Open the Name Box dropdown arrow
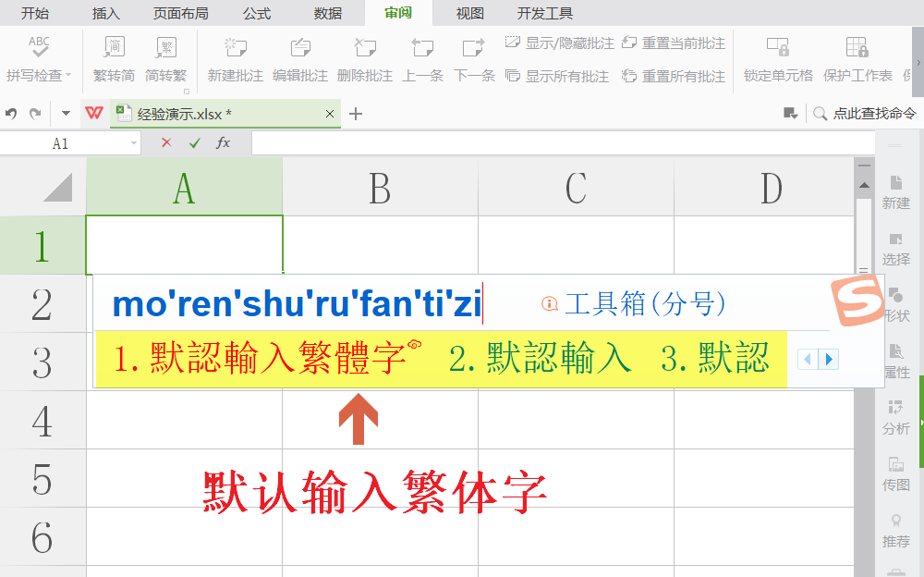This screenshot has height=577, width=924. point(134,143)
